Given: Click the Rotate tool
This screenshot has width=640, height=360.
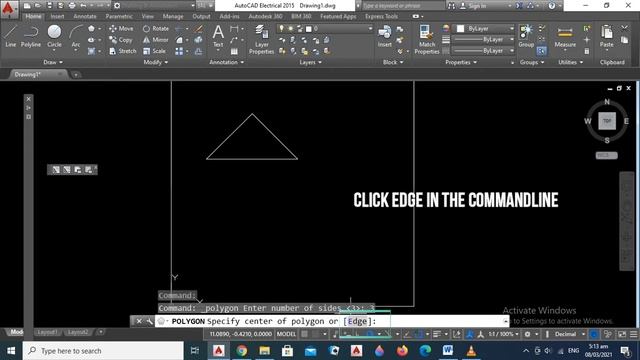Looking at the screenshot, I should click(x=156, y=29).
